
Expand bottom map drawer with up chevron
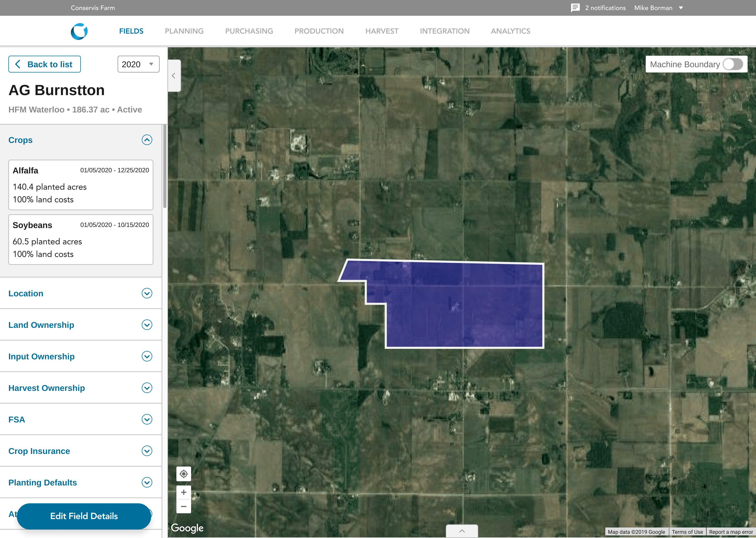click(x=462, y=531)
